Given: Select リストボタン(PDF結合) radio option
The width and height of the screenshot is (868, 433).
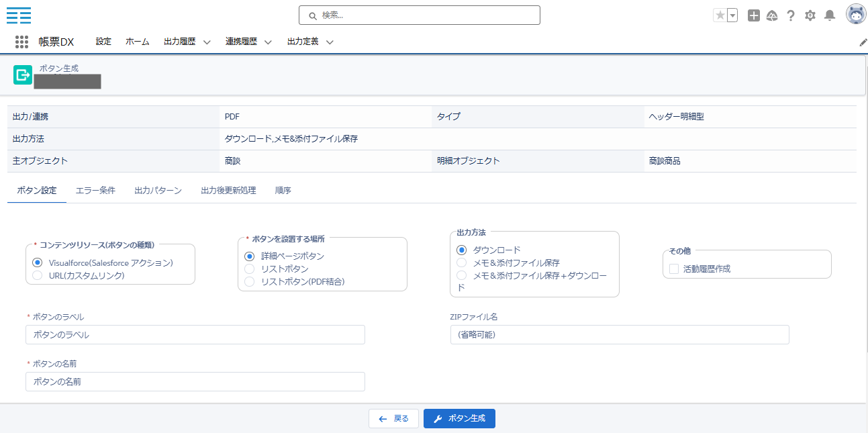Looking at the screenshot, I should tap(250, 282).
